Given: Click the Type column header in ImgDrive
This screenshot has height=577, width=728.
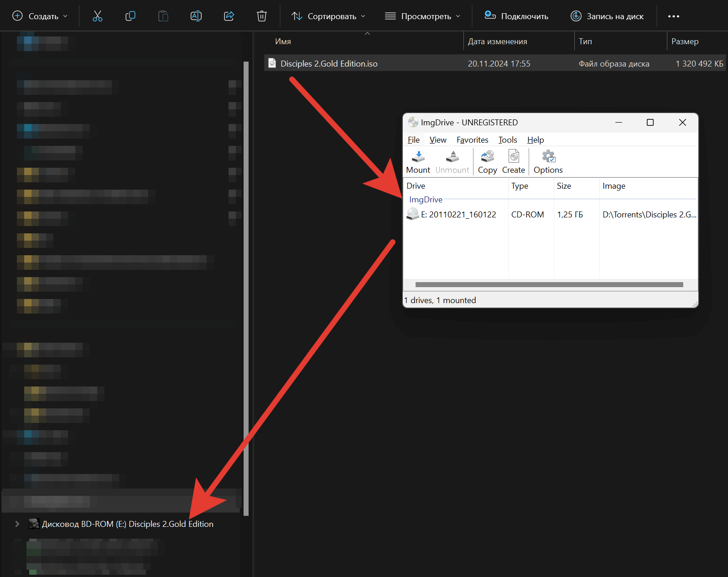Looking at the screenshot, I should pyautogui.click(x=531, y=186).
